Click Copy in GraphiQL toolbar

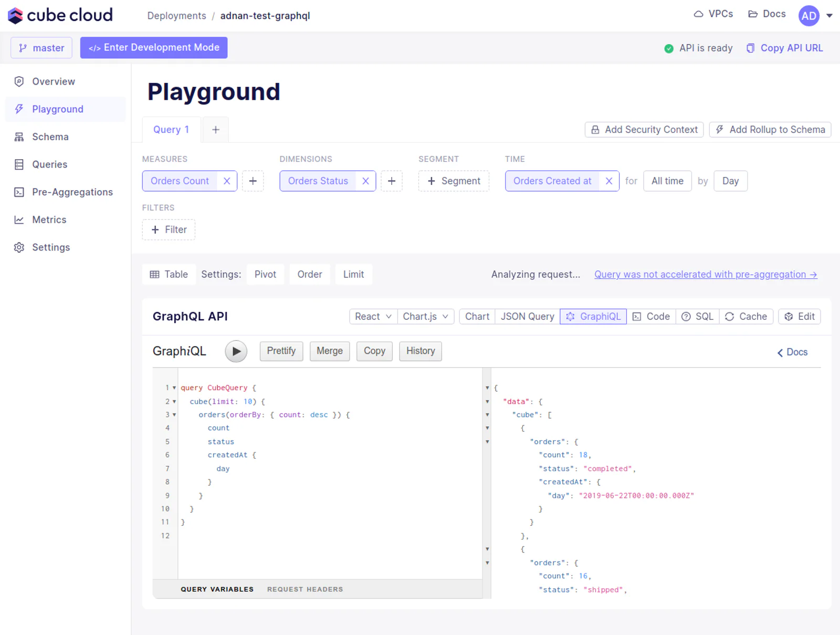pyautogui.click(x=374, y=351)
